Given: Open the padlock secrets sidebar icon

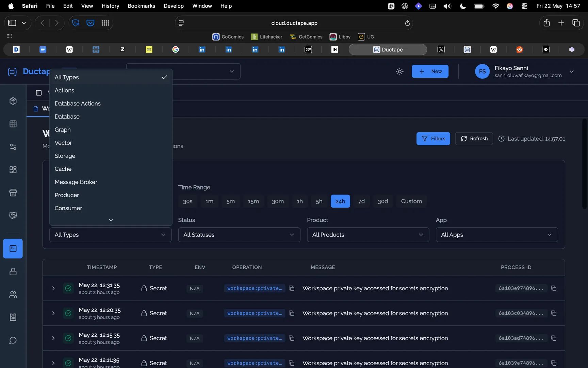Looking at the screenshot, I should pos(13,272).
